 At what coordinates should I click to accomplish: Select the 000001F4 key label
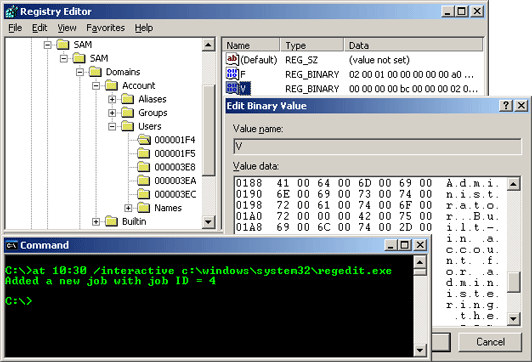(x=175, y=140)
